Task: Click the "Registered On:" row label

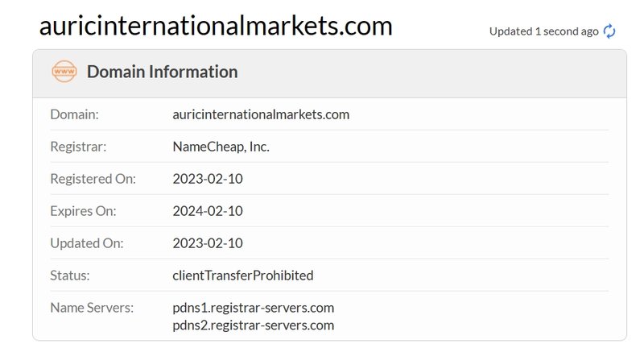Action: (93, 179)
